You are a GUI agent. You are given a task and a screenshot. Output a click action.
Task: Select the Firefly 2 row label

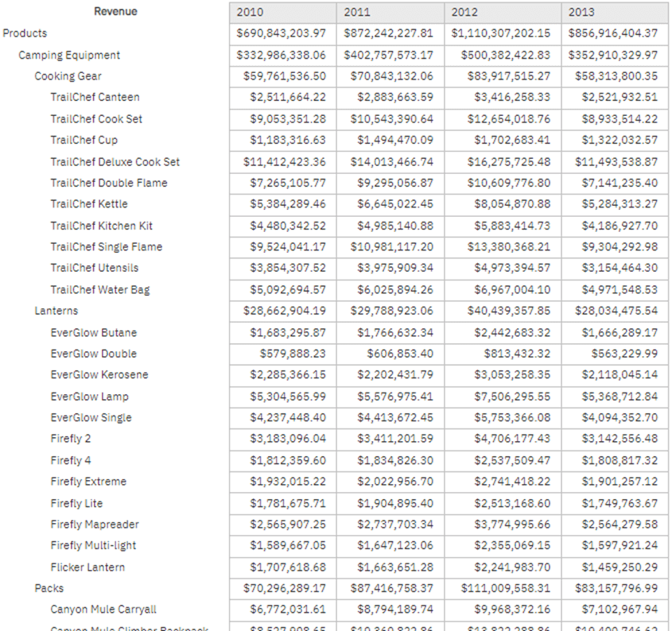[x=71, y=439]
